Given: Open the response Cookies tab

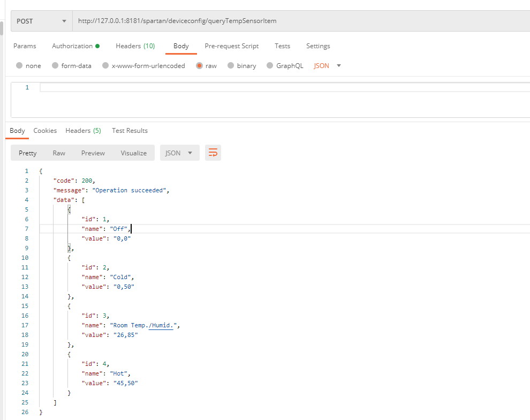Looking at the screenshot, I should 45,131.
